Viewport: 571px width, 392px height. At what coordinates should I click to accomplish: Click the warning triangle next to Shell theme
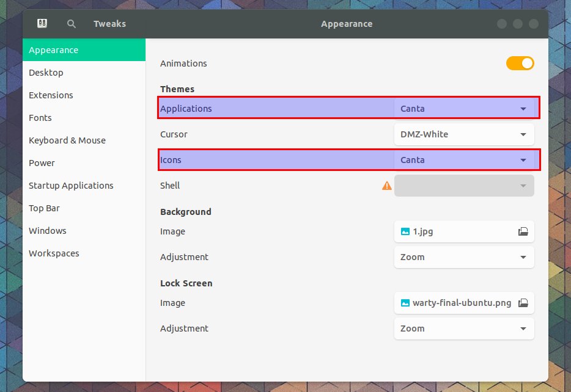(x=386, y=185)
